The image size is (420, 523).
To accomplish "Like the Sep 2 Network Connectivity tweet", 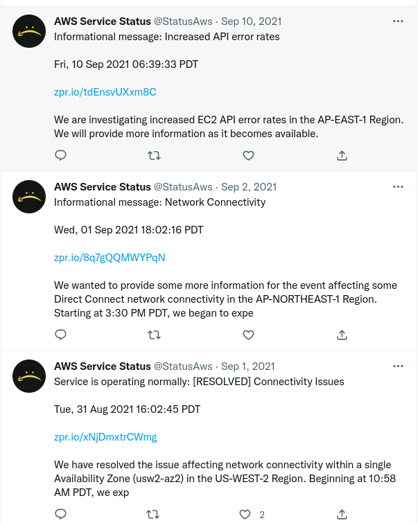I will (x=248, y=335).
